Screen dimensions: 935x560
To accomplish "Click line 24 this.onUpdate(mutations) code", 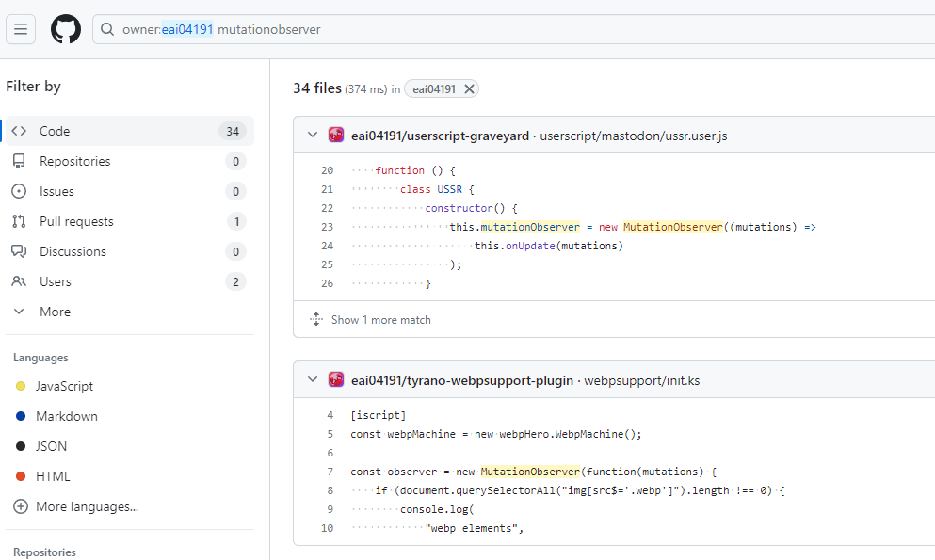I will tap(549, 246).
